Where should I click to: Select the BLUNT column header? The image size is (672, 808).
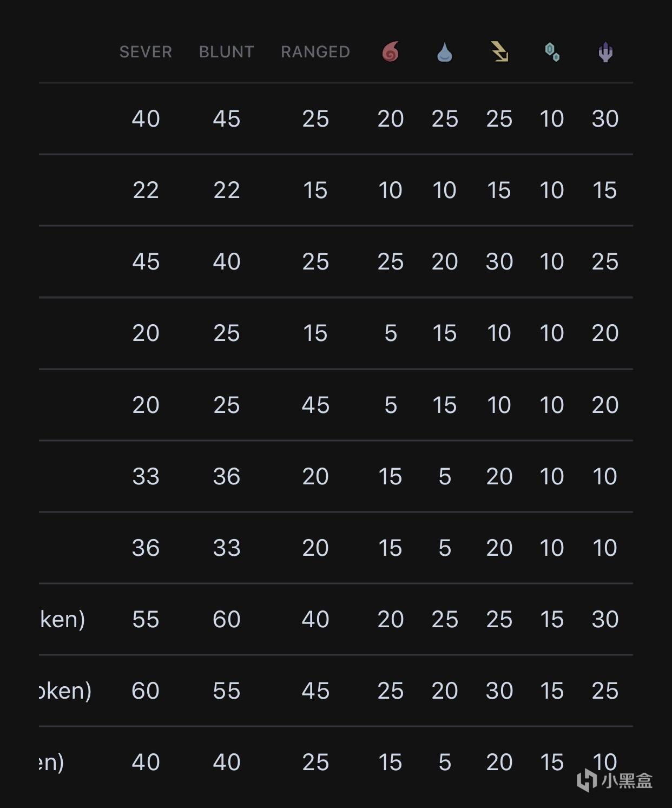tap(226, 52)
